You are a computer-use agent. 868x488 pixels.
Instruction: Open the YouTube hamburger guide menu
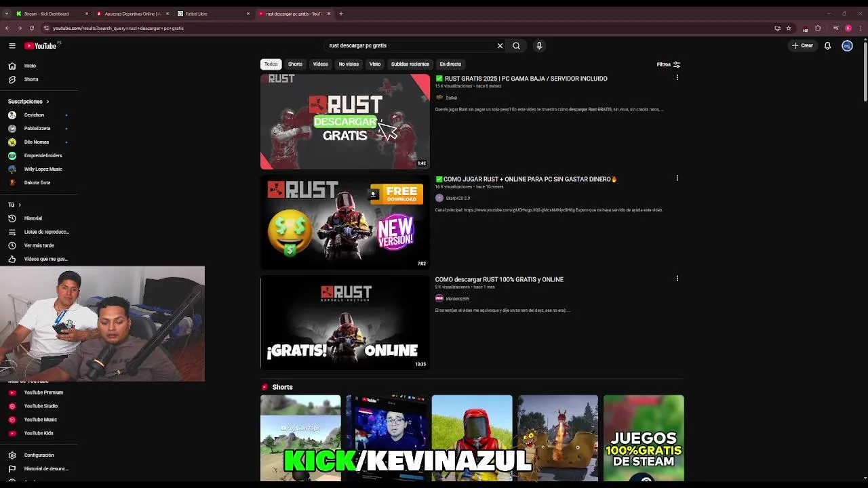[12, 45]
